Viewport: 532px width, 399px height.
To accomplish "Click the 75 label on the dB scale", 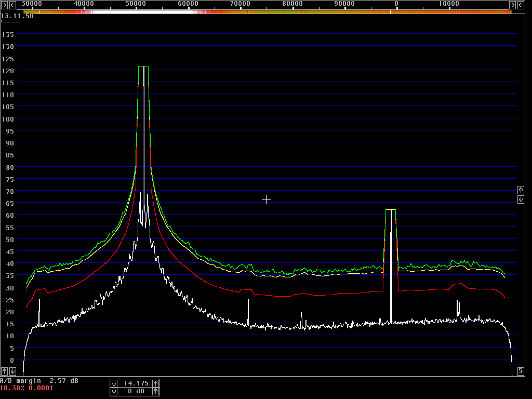I will click(x=10, y=179).
